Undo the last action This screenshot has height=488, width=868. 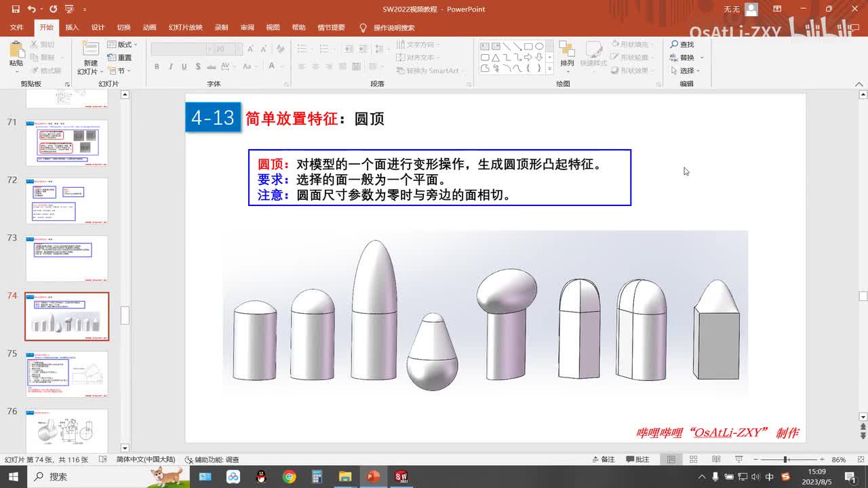[32, 9]
